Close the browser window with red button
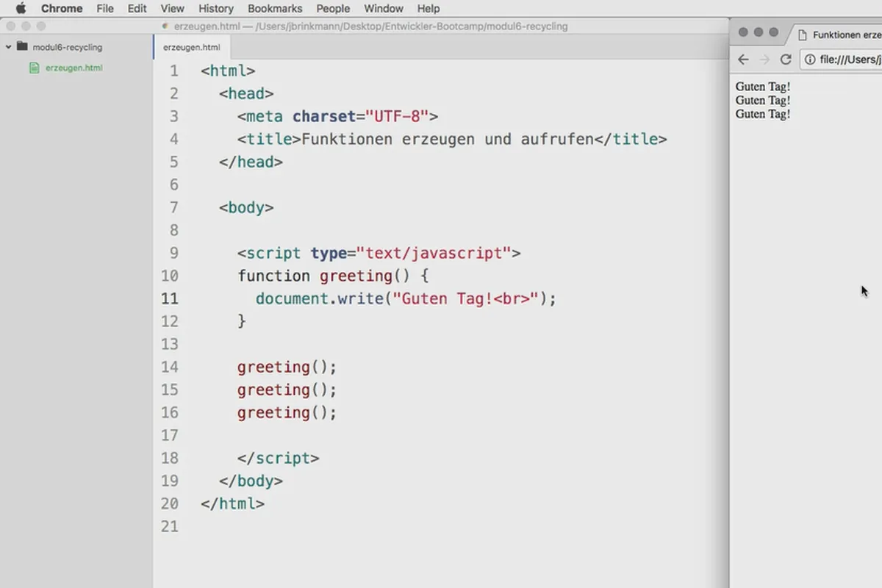Viewport: 882px width, 588px height. [x=743, y=32]
